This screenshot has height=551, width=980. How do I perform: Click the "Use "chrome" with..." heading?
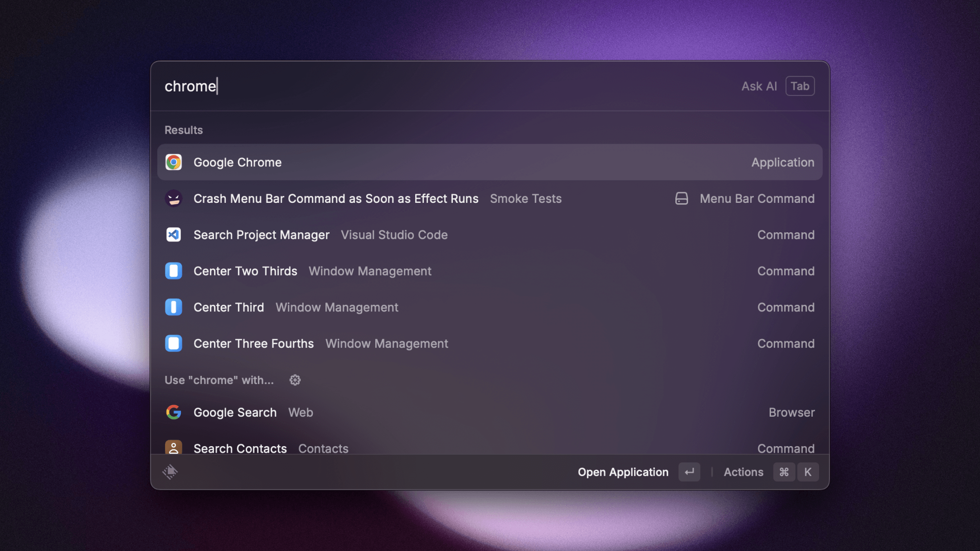219,380
